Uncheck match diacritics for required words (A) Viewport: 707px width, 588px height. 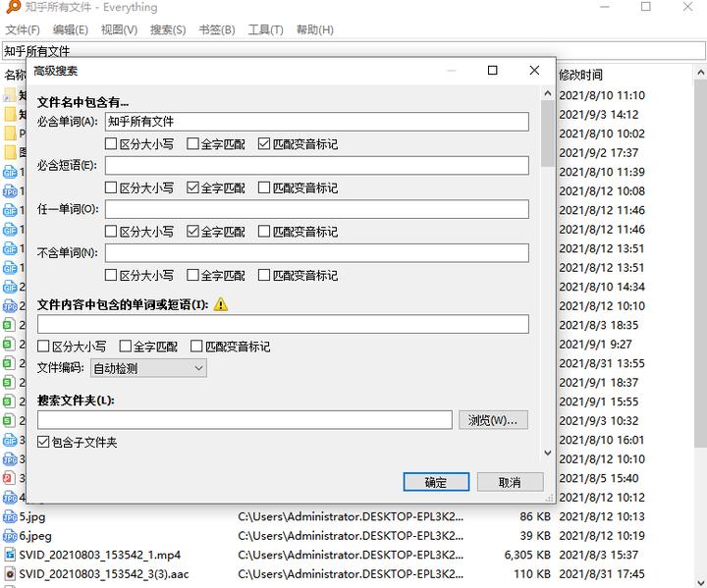point(264,144)
